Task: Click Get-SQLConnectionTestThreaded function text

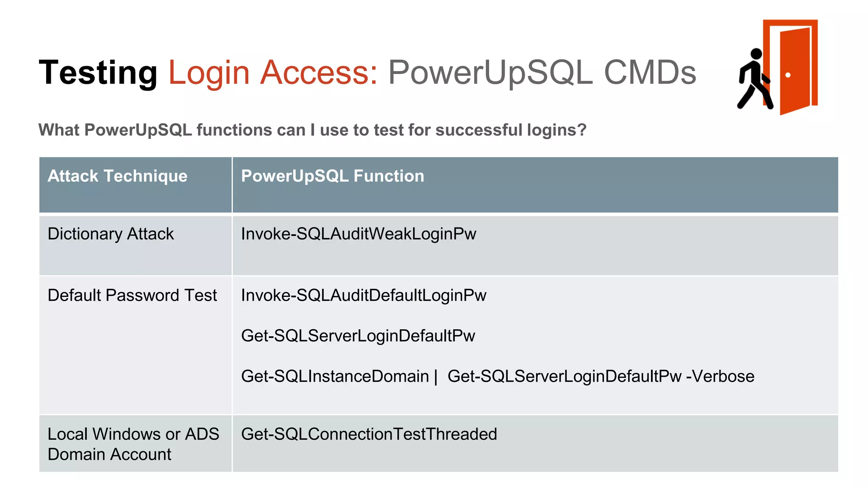Action: point(369,434)
